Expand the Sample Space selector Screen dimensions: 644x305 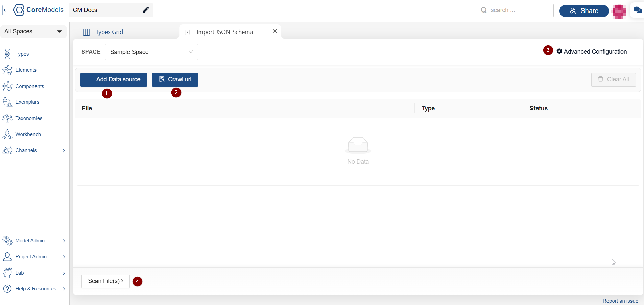151,52
